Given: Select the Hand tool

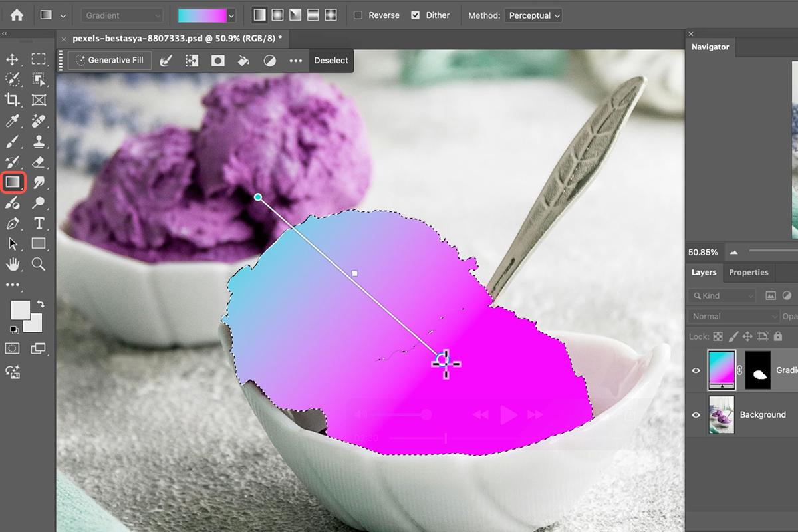Looking at the screenshot, I should (x=13, y=264).
